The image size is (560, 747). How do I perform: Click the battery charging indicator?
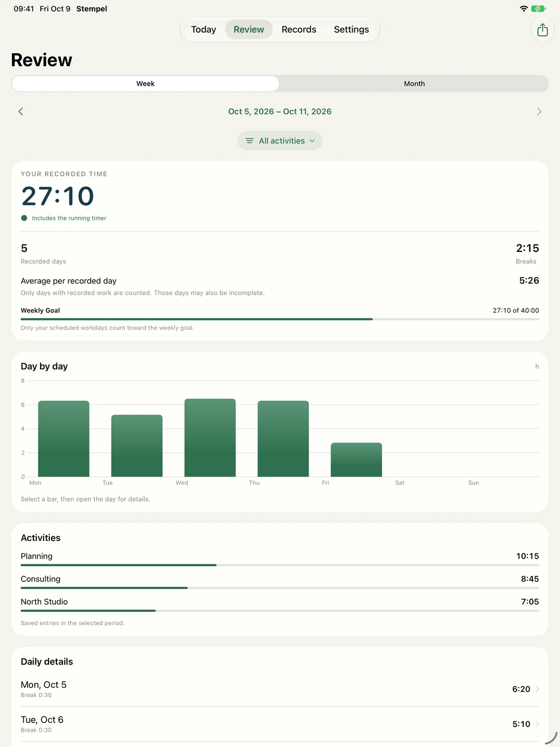(x=538, y=9)
